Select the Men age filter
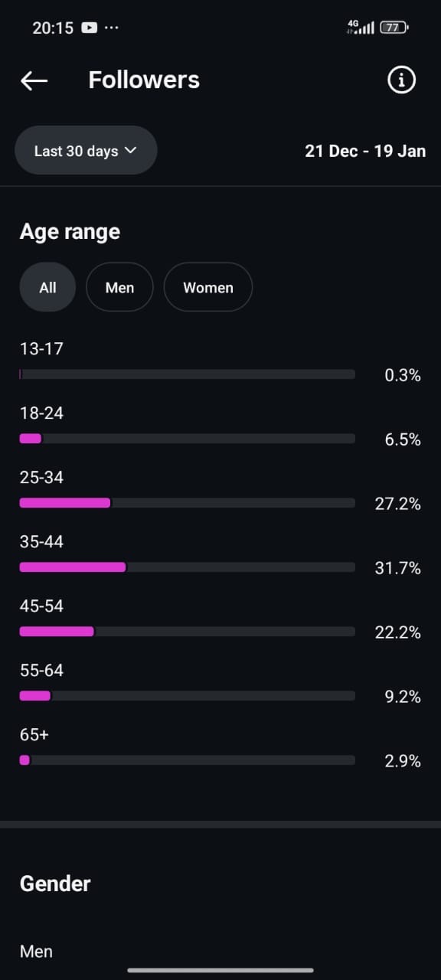The image size is (441, 980). (x=119, y=288)
